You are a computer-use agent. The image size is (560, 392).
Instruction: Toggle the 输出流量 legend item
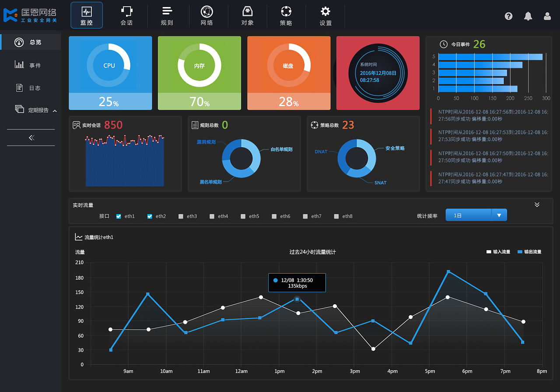coord(529,252)
